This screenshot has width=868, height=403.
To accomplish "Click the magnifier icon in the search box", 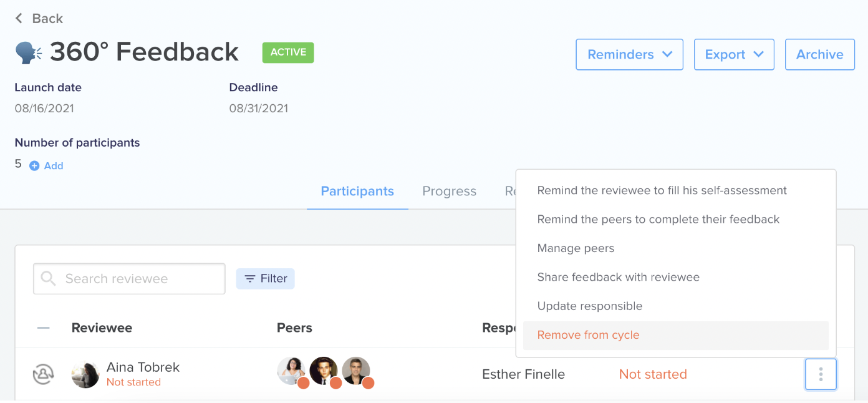I will point(49,278).
